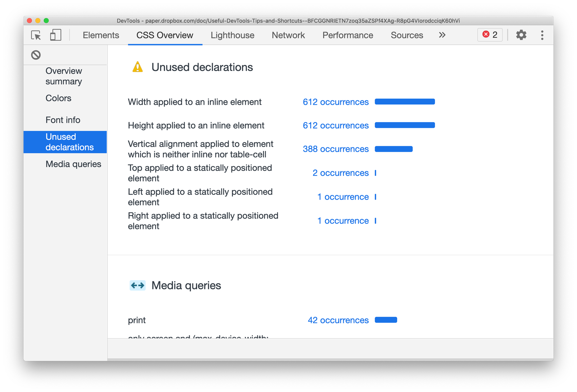Open the Sources tab

pyautogui.click(x=407, y=35)
